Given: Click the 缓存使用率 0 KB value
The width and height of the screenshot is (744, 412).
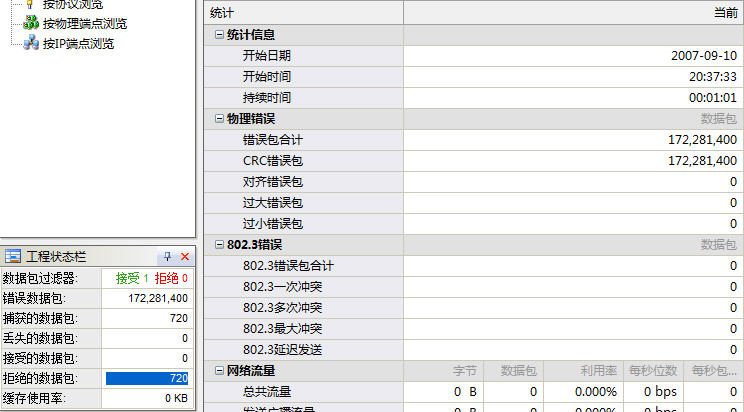Looking at the screenshot, I should tap(176, 398).
